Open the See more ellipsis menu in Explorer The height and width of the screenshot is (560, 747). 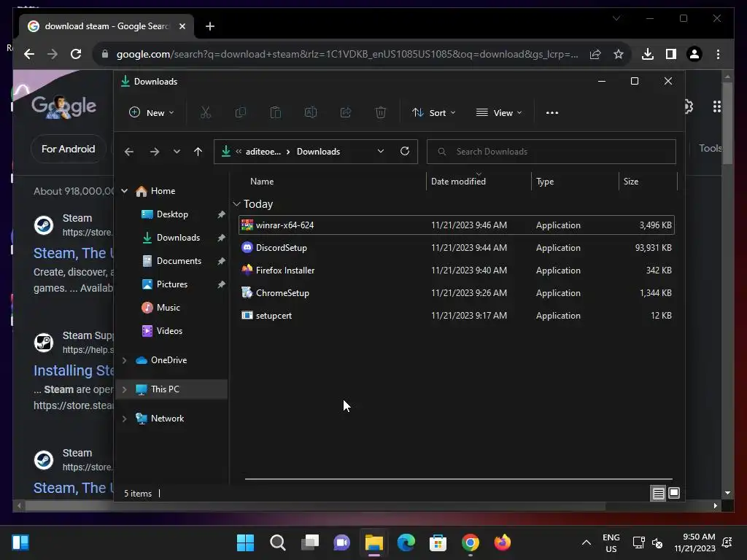click(x=552, y=113)
